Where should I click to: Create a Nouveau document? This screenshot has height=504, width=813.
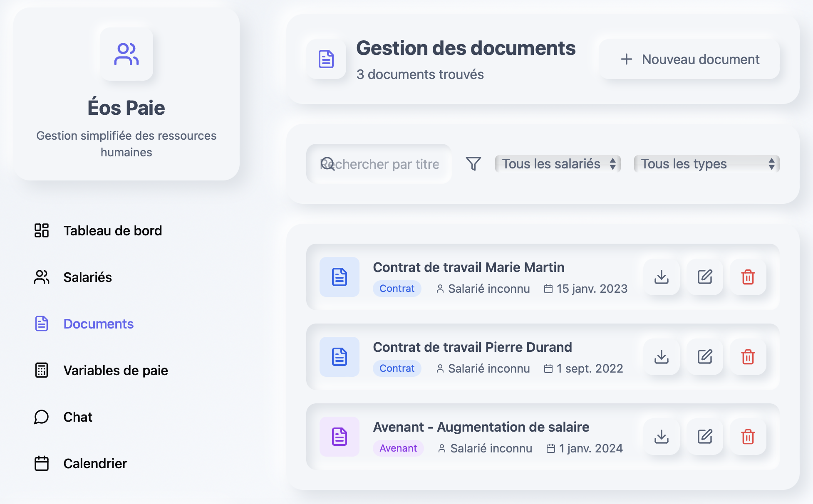689,59
